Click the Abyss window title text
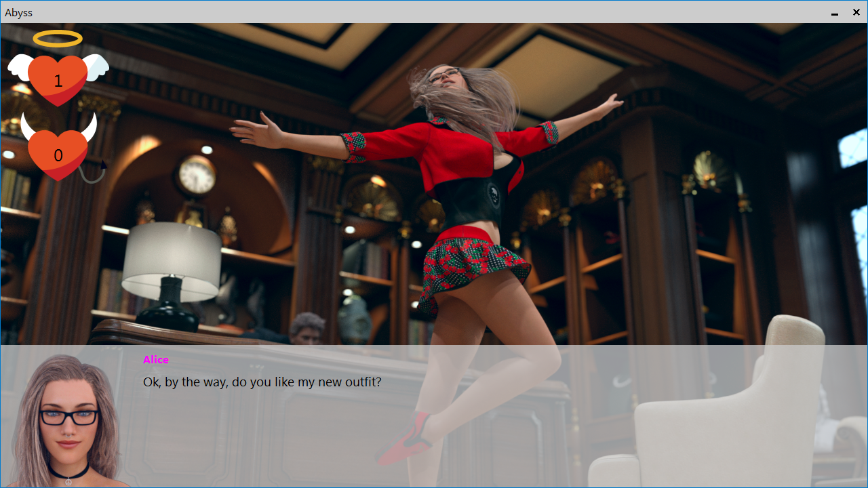Screen dimensions: 868x488 (18, 12)
